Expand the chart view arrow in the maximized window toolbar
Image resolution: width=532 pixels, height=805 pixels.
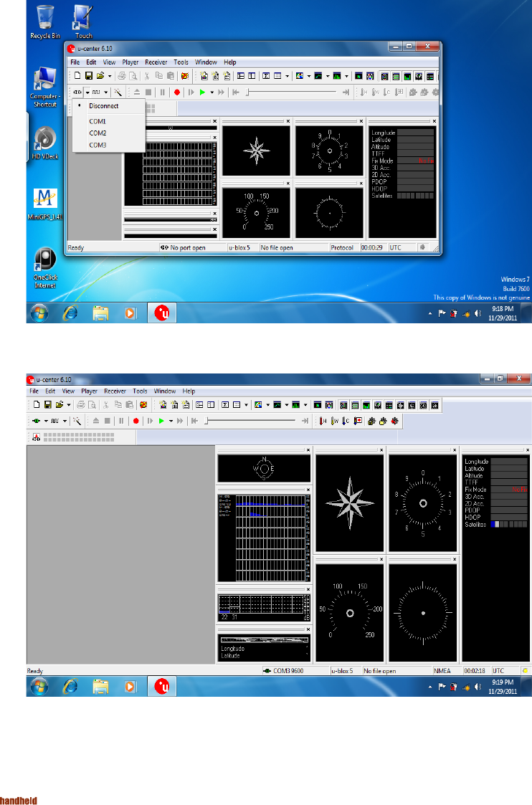click(287, 405)
